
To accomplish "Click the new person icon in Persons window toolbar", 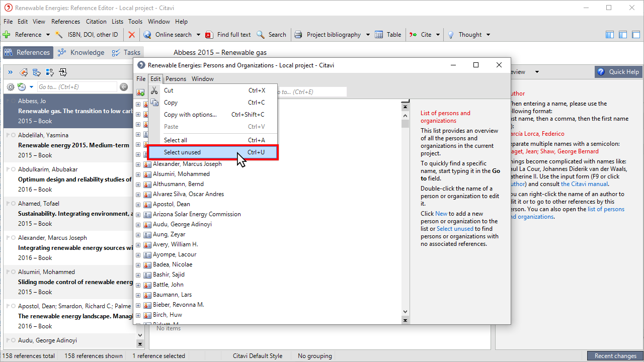I will click(141, 92).
